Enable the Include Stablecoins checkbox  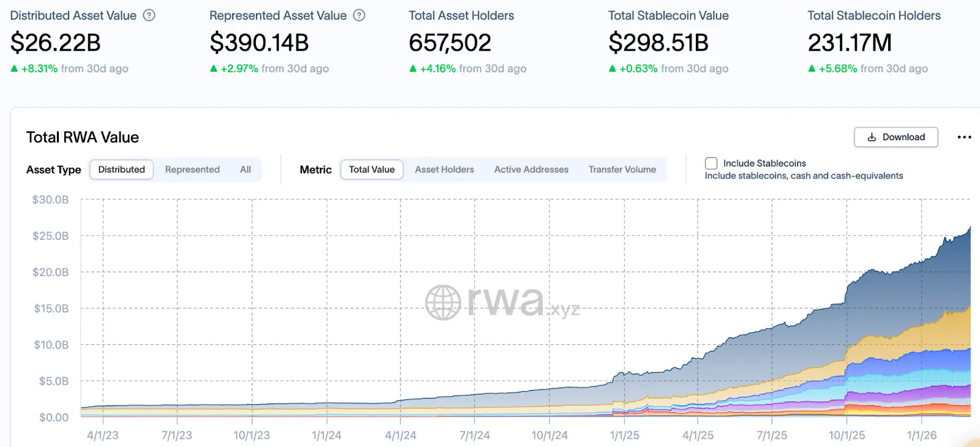coord(711,163)
